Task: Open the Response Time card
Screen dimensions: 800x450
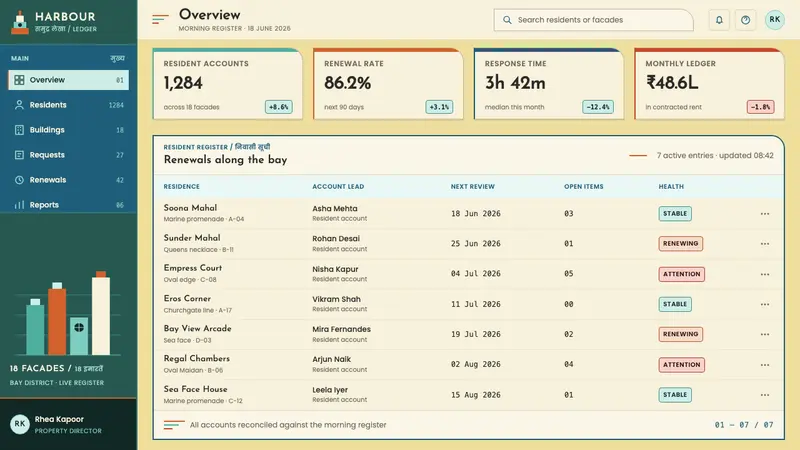Action: [x=549, y=84]
